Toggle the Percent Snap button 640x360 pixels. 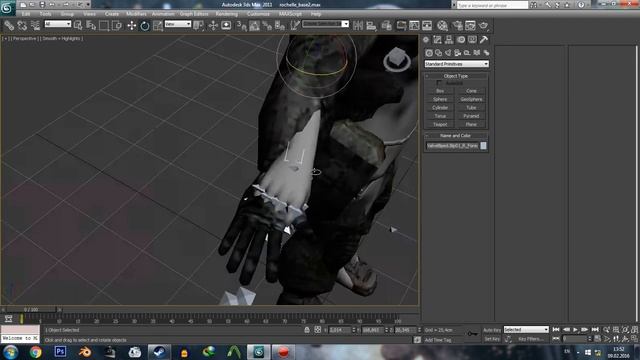tap(267, 26)
